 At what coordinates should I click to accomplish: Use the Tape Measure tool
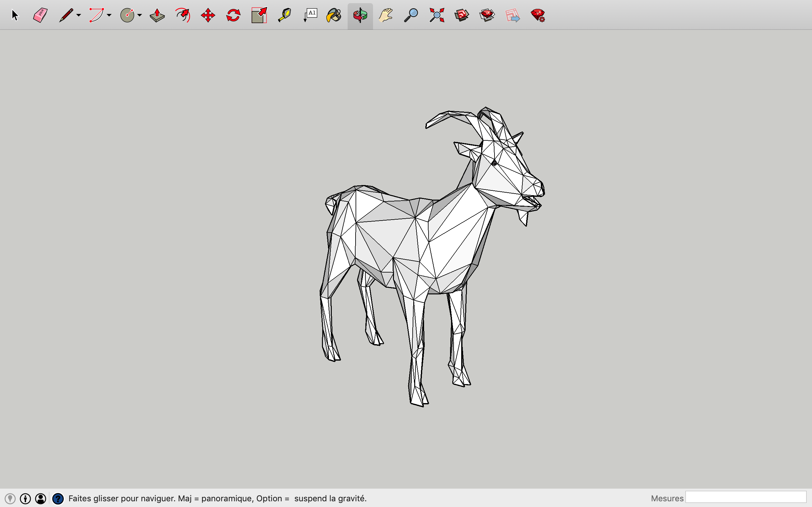coord(285,15)
